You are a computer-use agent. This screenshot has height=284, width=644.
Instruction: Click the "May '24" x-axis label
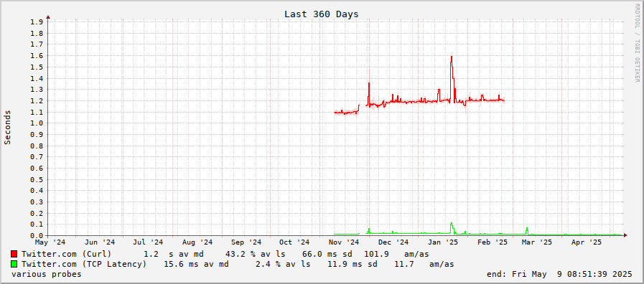(x=50, y=242)
